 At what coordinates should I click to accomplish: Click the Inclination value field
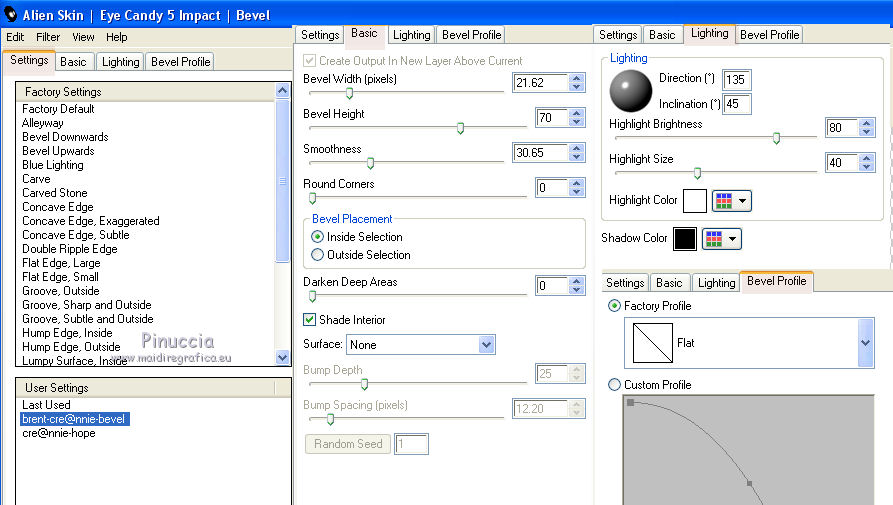[x=737, y=104]
